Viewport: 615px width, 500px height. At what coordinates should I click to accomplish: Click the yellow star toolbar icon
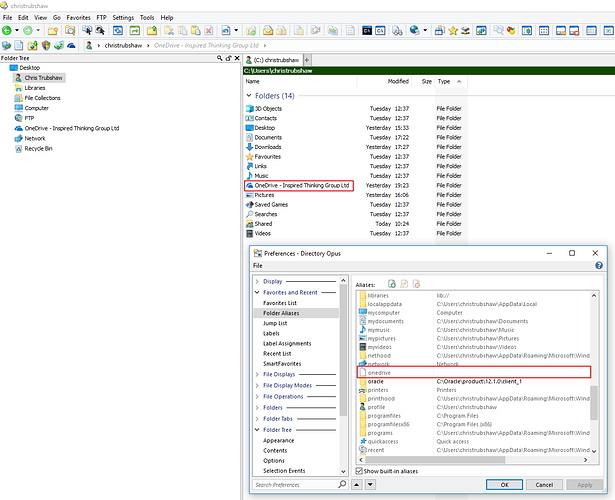[x=453, y=30]
